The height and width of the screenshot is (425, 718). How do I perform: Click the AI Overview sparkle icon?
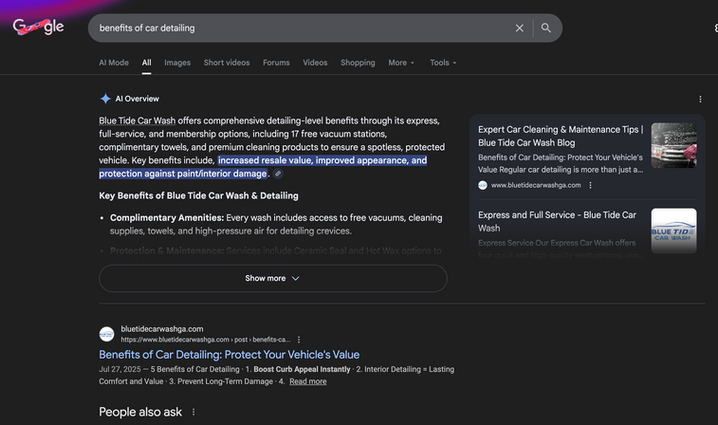point(105,98)
